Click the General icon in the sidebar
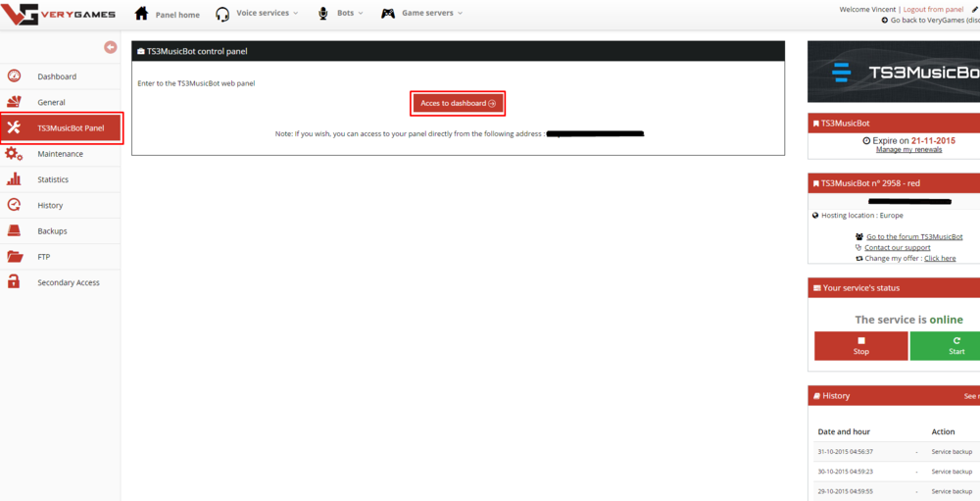980x501 pixels. [x=14, y=102]
